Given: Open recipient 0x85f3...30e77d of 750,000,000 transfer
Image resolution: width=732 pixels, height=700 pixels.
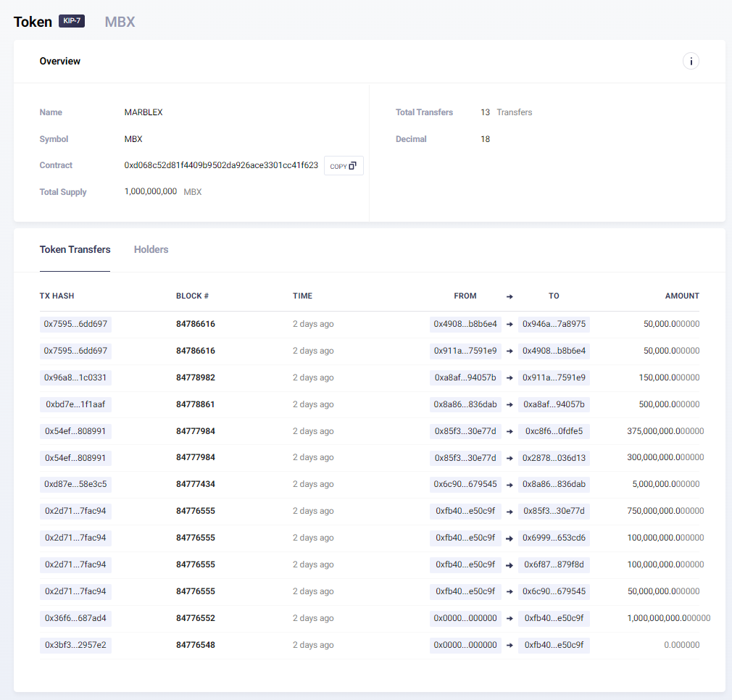Looking at the screenshot, I should 554,511.
